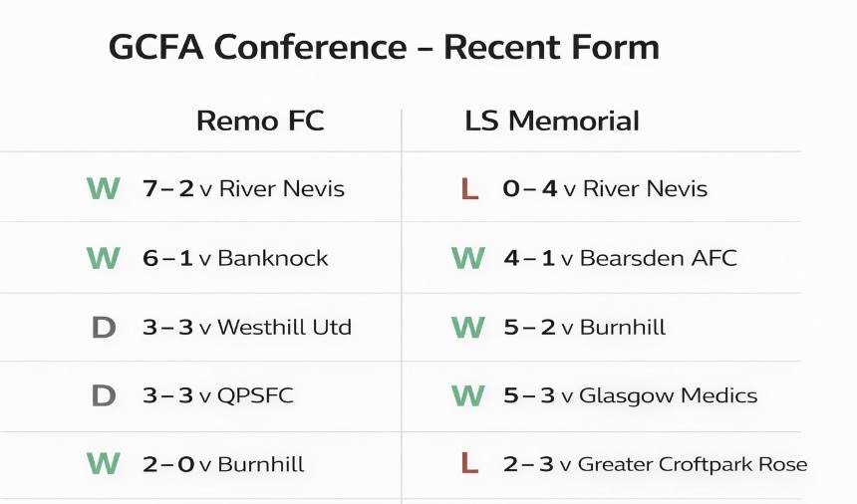857x504 pixels.
Task: Click the green W beside 7-2 River Nevis
Action: [104, 188]
